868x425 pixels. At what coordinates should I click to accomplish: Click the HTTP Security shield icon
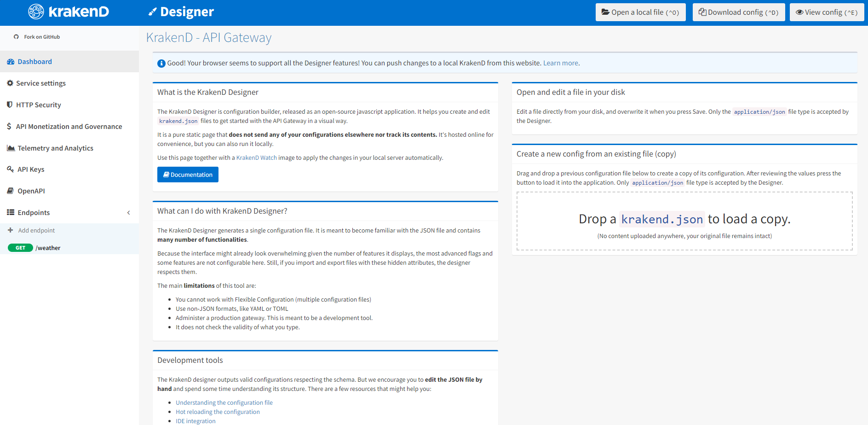10,105
